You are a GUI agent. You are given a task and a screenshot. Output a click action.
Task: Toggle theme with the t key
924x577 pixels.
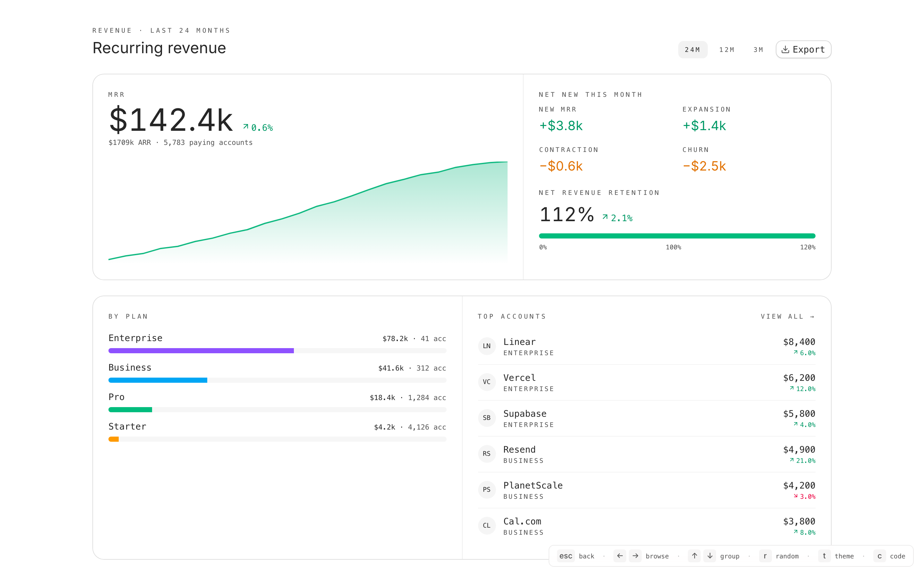click(824, 556)
